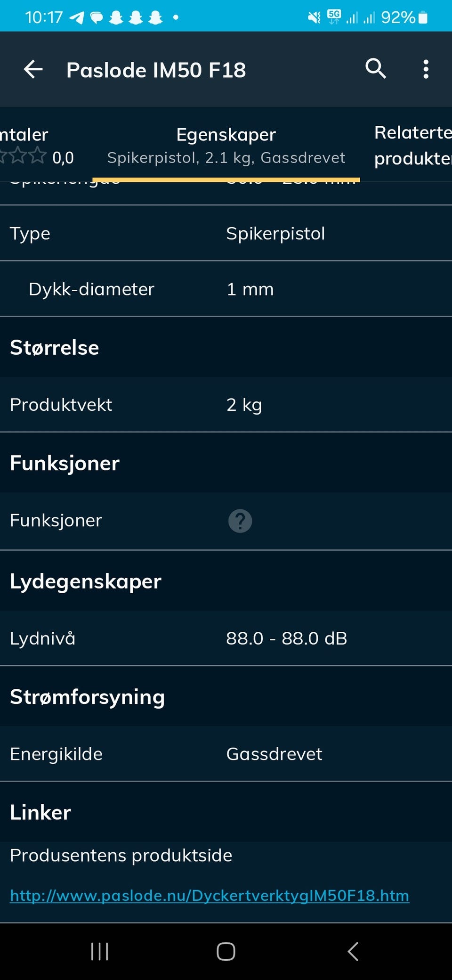Open the paslode.nu manufacturer link
Image resolution: width=452 pixels, height=980 pixels.
tap(210, 895)
